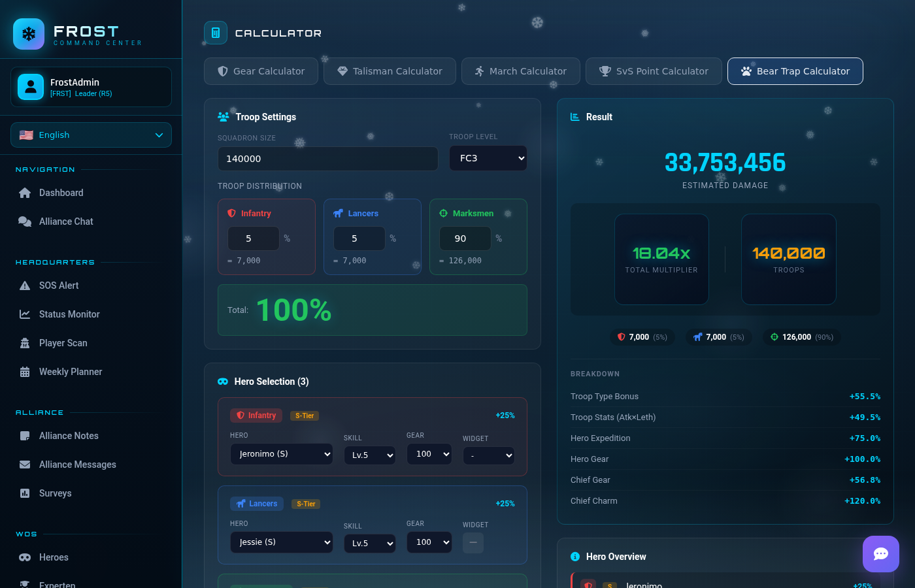
Task: Open the Jeronimo (S) hero dropdown
Action: 281,454
